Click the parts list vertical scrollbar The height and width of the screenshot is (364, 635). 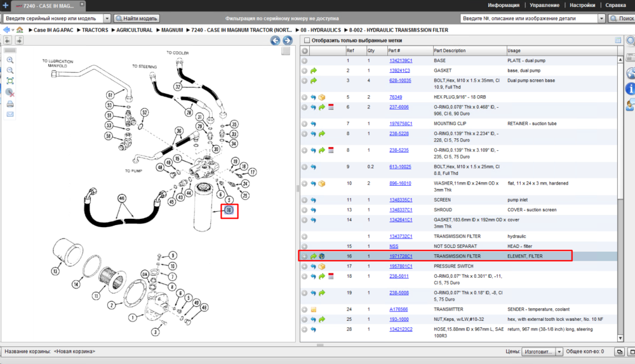click(620, 198)
